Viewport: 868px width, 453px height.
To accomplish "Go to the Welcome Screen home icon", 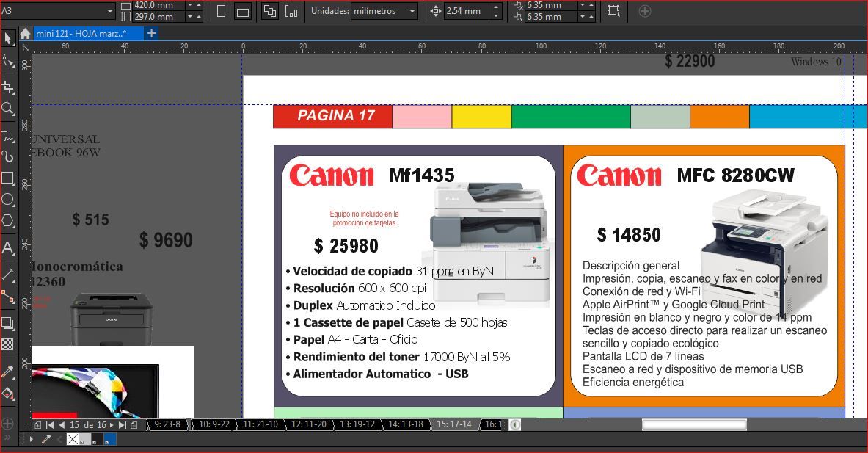I will pos(25,34).
